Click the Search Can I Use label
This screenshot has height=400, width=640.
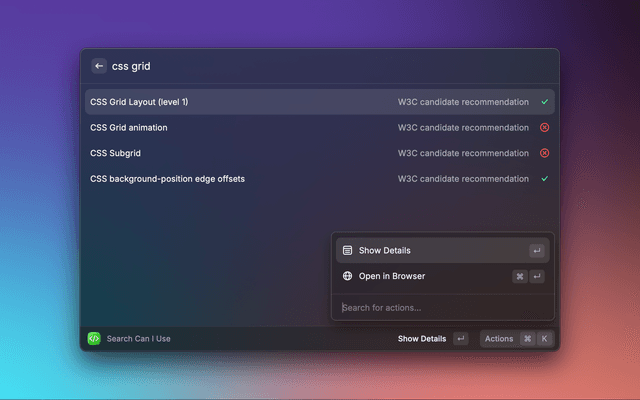tap(139, 338)
